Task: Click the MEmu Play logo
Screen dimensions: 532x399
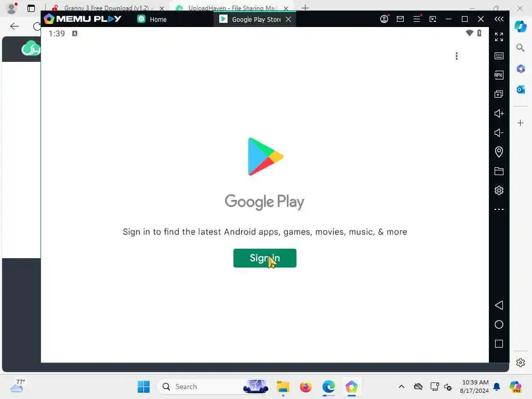Action: tap(83, 19)
